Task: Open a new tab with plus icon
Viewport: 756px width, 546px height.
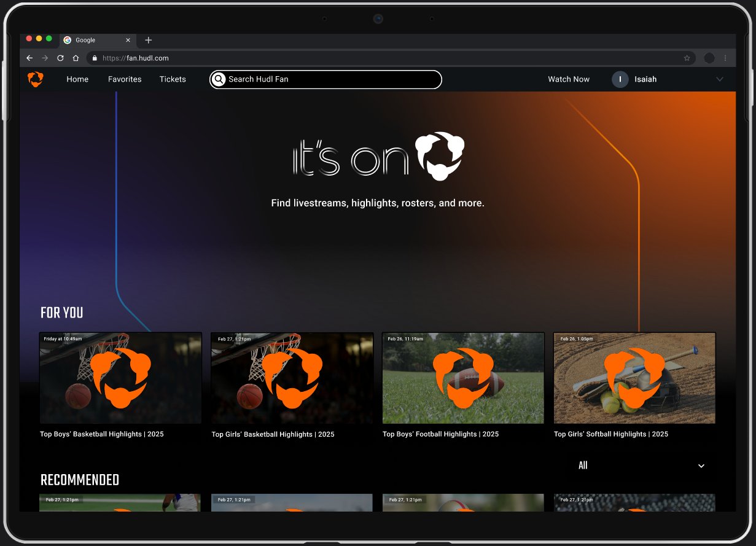Action: (148, 40)
